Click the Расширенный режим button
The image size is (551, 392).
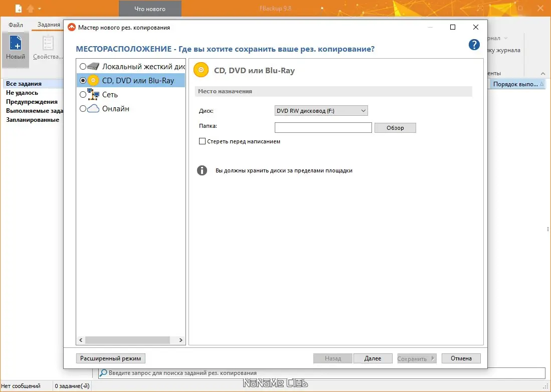point(110,358)
